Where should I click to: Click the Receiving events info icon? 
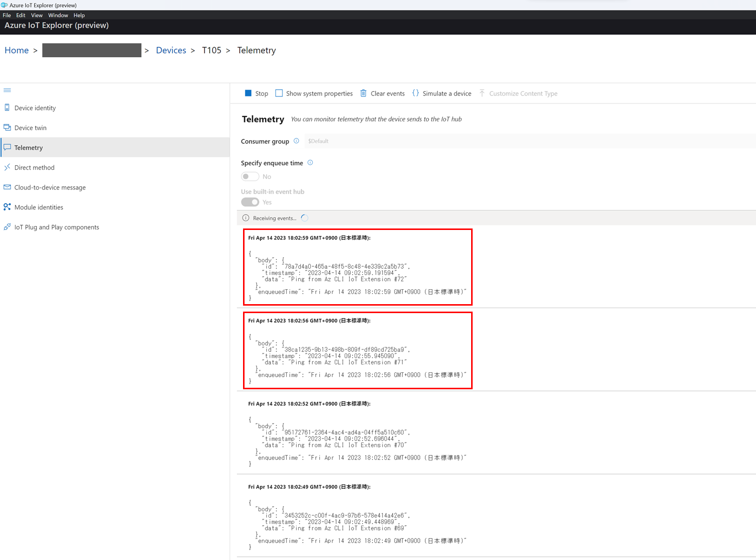click(x=246, y=218)
